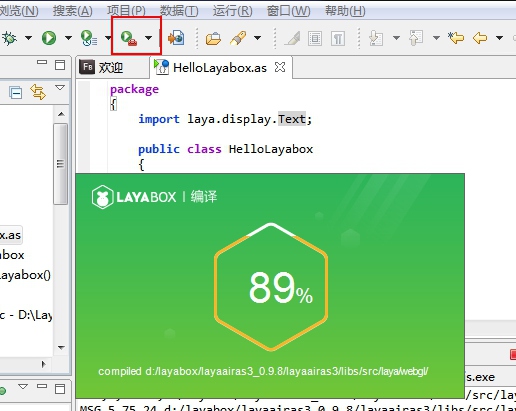Click the left panel scroll up arrow
Viewport: 516px width, 411px height.
[61, 114]
